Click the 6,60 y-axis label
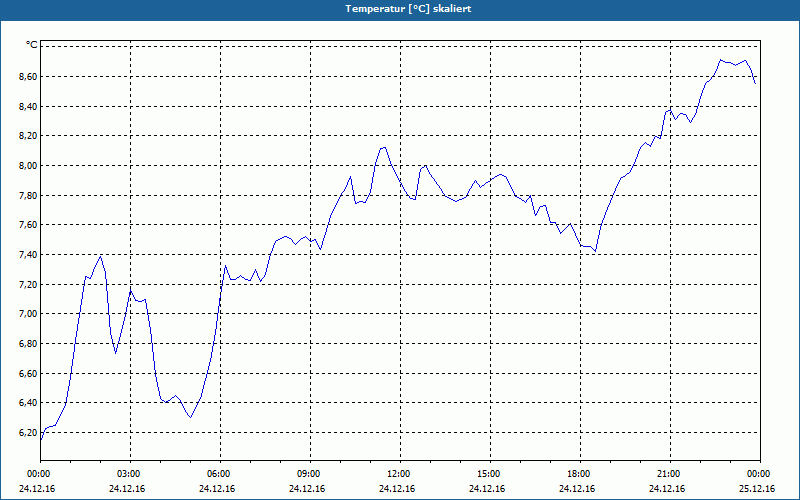The width and height of the screenshot is (800, 500). click(27, 373)
